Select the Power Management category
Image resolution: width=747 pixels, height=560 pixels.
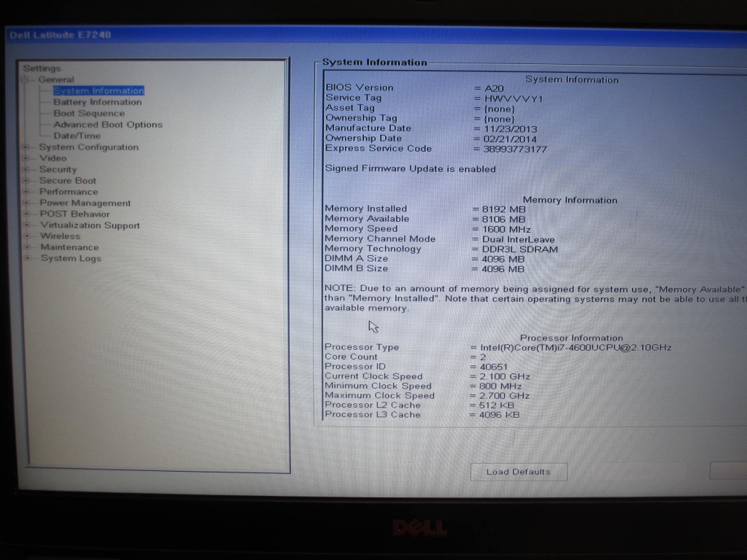pos(85,203)
